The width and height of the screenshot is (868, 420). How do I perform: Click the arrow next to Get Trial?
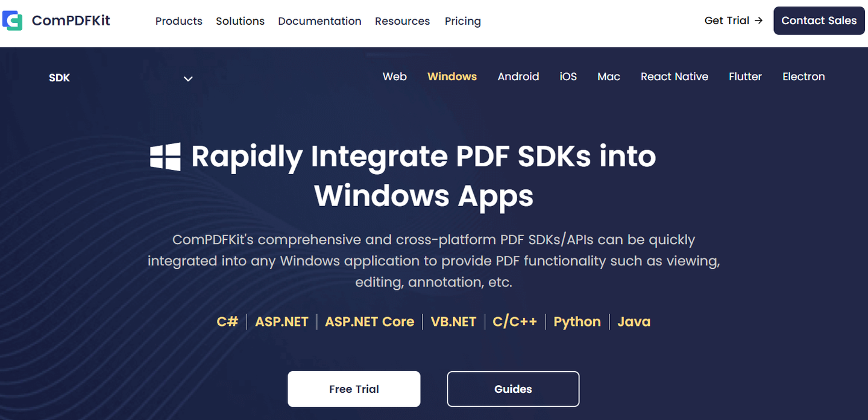(758, 20)
